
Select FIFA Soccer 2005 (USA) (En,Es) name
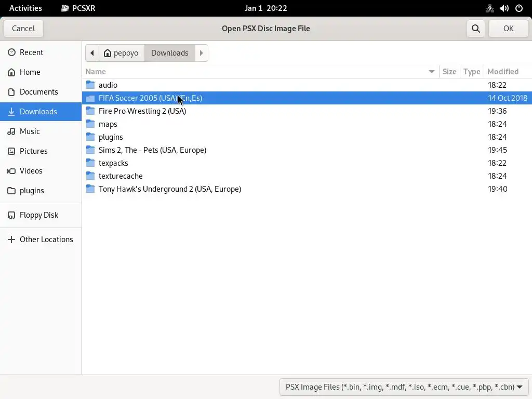pos(150,98)
